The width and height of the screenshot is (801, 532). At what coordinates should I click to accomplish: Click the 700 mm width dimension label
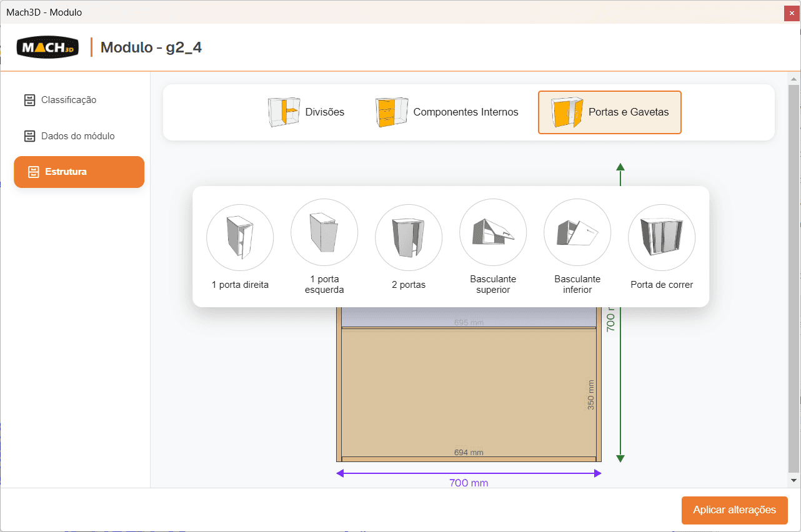point(469,483)
